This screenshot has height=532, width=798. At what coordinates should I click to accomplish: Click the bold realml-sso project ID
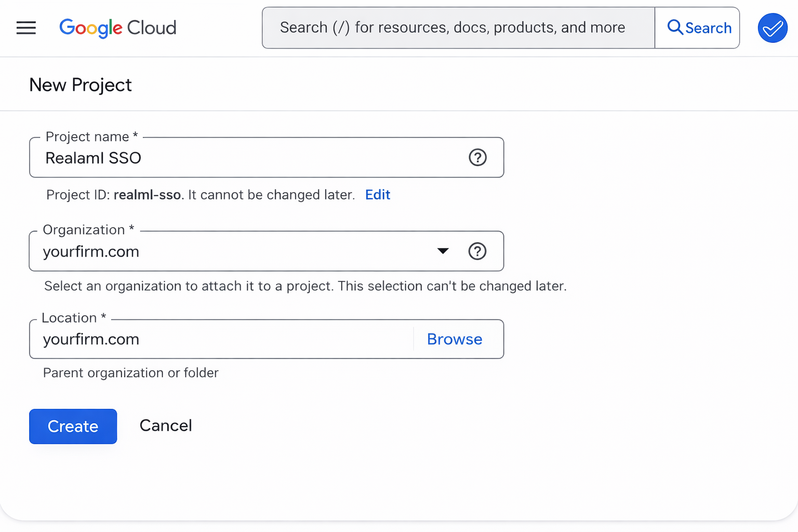tap(147, 195)
